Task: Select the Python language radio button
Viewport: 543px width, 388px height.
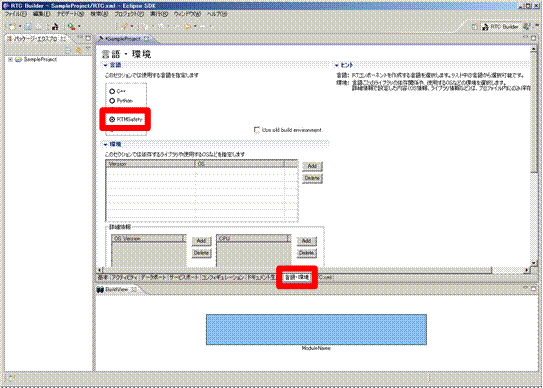Action: tap(112, 100)
